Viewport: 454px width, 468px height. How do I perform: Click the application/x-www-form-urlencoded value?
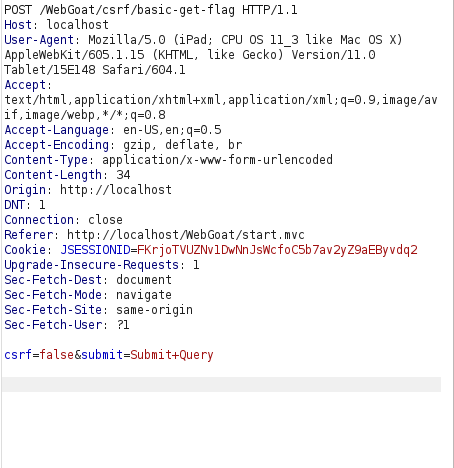[x=217, y=160]
